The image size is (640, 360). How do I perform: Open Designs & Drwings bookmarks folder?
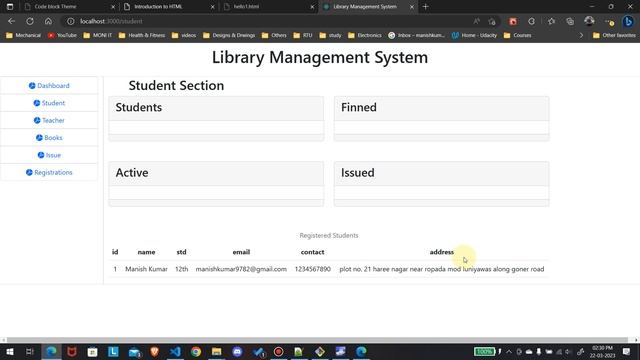229,36
